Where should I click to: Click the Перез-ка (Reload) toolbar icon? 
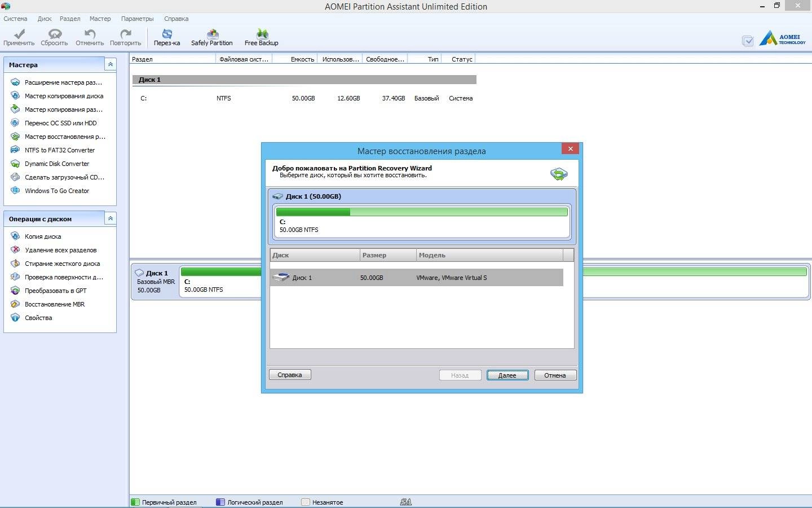pos(167,37)
